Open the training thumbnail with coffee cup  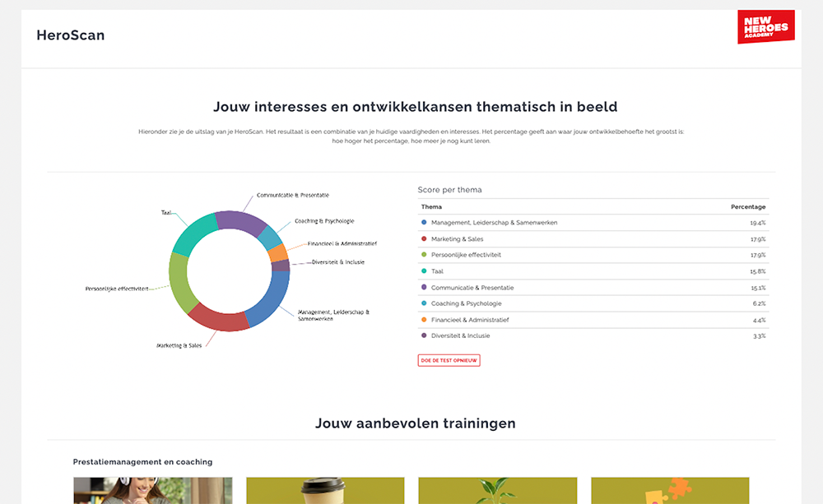(325, 490)
